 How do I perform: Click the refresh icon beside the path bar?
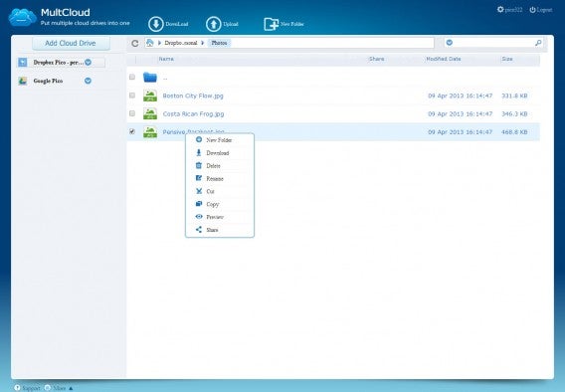(135, 43)
